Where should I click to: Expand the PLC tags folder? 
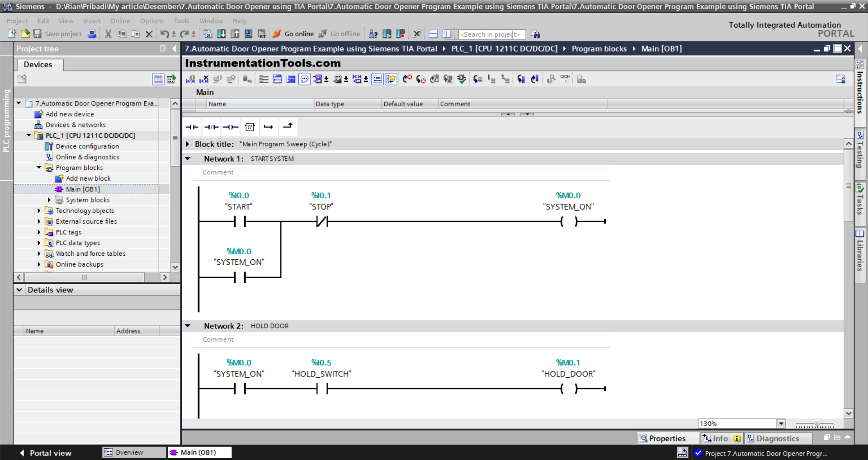[x=39, y=232]
